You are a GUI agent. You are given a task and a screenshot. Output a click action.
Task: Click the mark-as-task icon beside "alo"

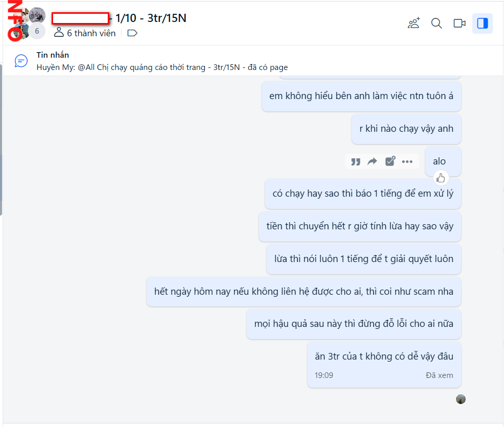point(390,161)
